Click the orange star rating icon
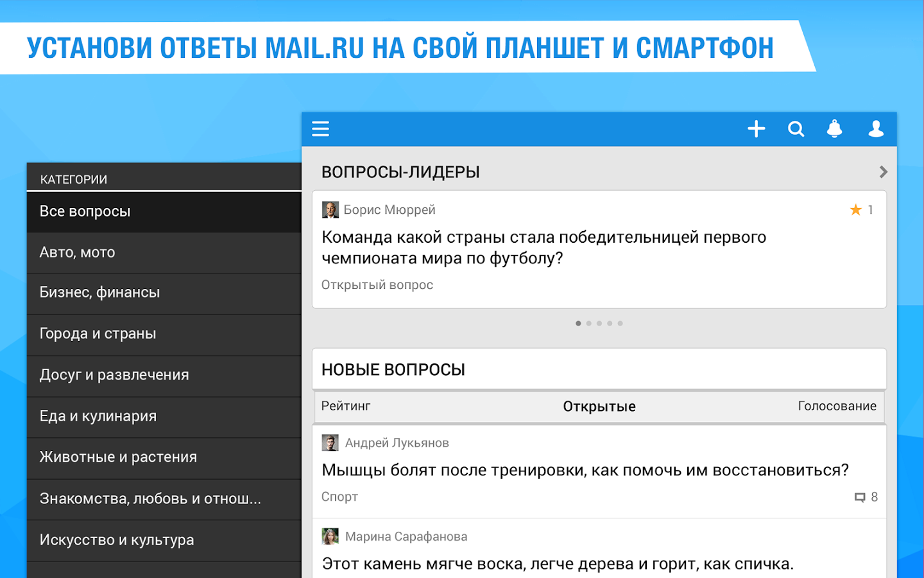 tap(855, 210)
